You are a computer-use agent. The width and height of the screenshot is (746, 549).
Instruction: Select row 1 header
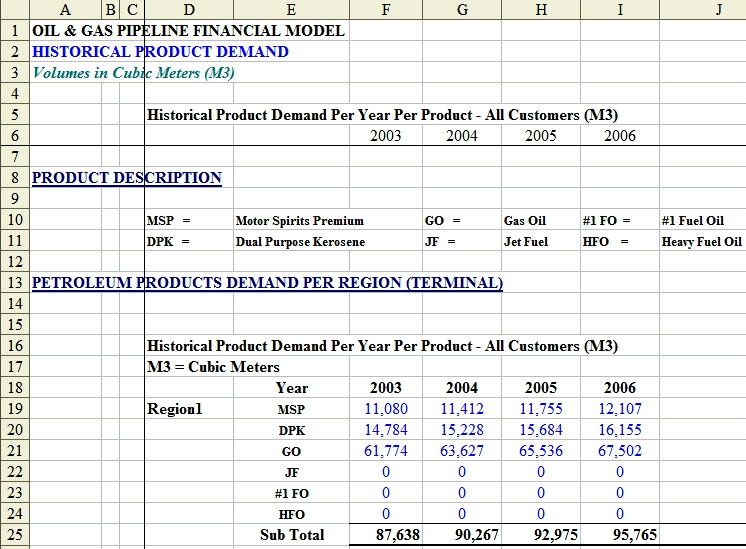[15, 30]
